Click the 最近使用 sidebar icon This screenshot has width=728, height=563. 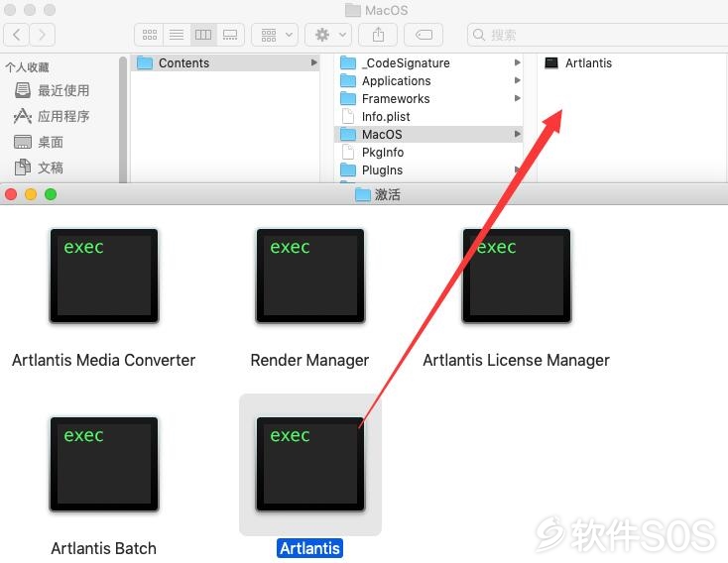point(22,90)
